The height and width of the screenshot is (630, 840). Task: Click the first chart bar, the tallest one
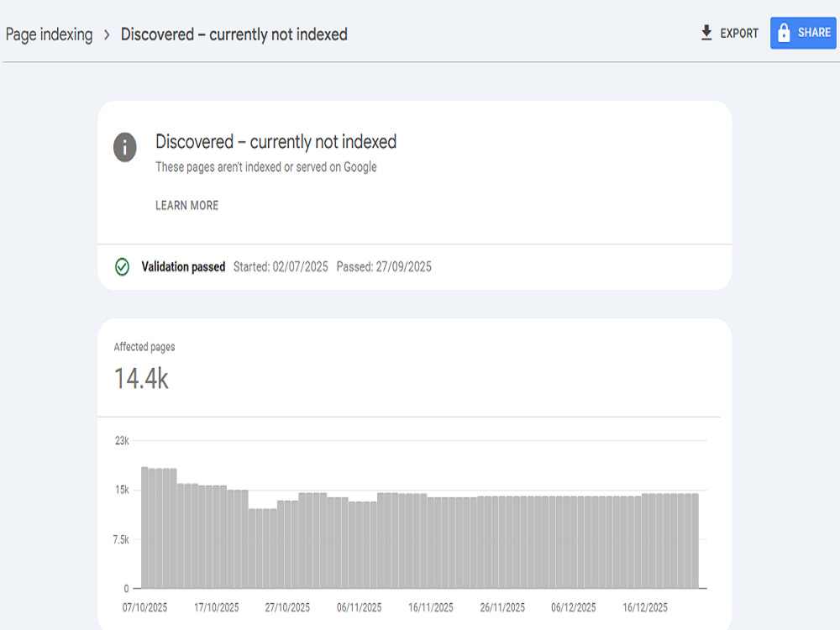(x=144, y=528)
